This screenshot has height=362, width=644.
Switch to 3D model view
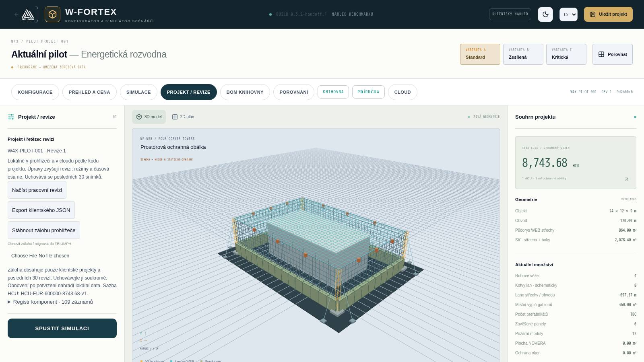point(149,117)
